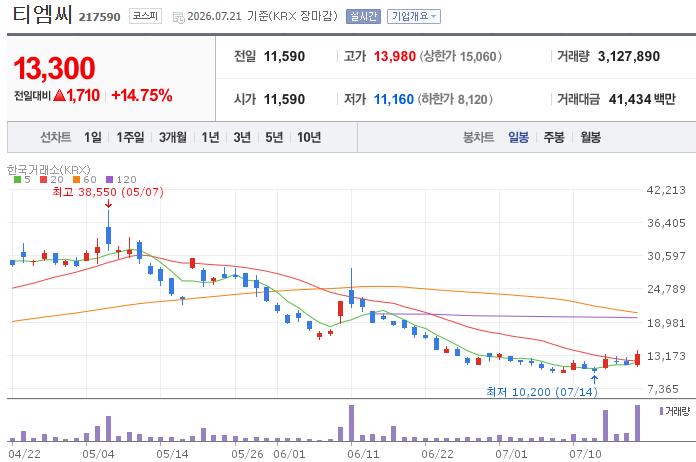The height and width of the screenshot is (462, 696).
Task: Click the 저가 value 11,160
Action: (x=394, y=99)
